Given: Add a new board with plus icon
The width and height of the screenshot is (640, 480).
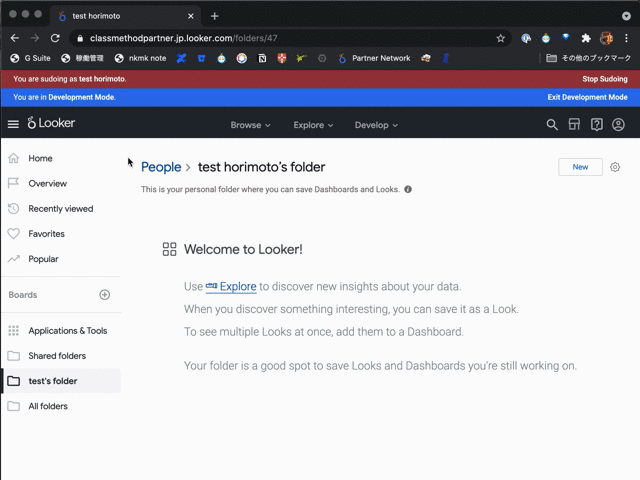Looking at the screenshot, I should coord(104,295).
